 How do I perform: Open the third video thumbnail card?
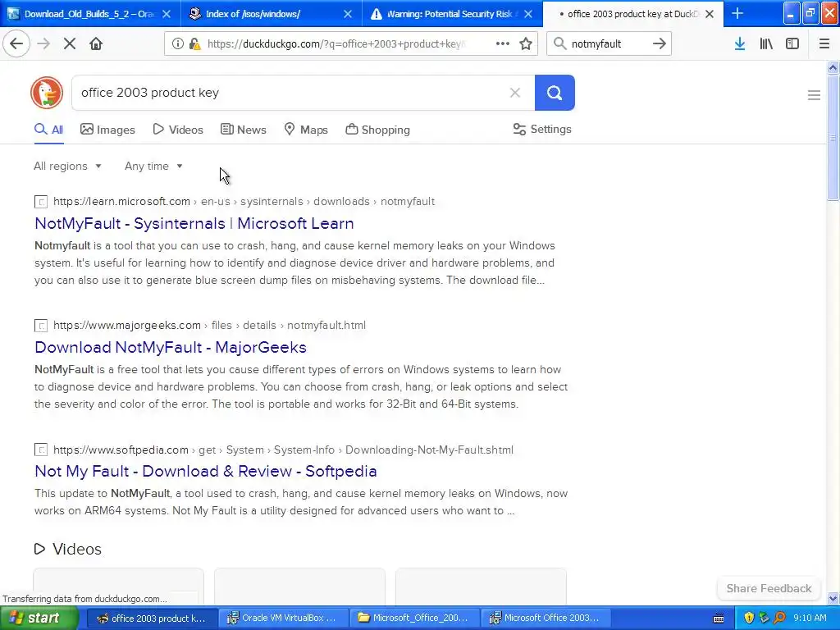(481, 586)
